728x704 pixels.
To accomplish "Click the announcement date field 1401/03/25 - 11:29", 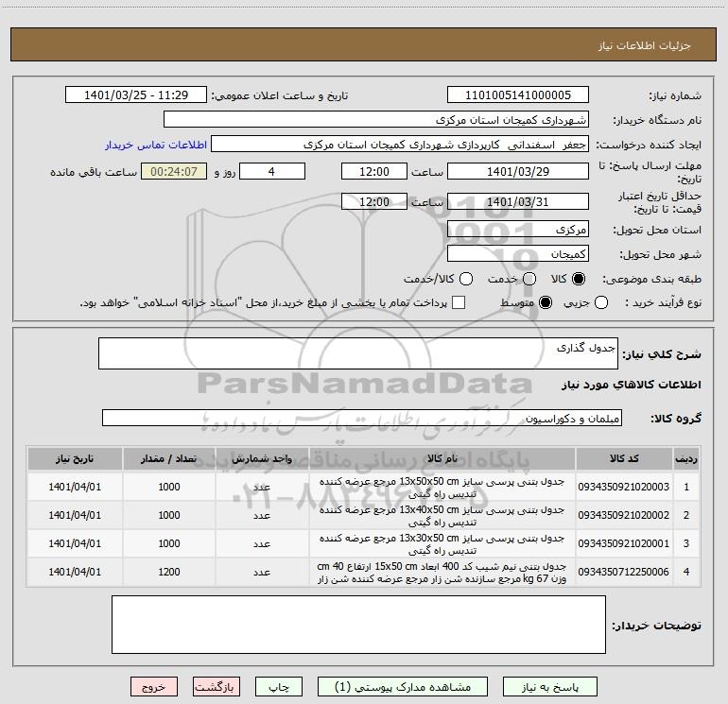I will (136, 95).
